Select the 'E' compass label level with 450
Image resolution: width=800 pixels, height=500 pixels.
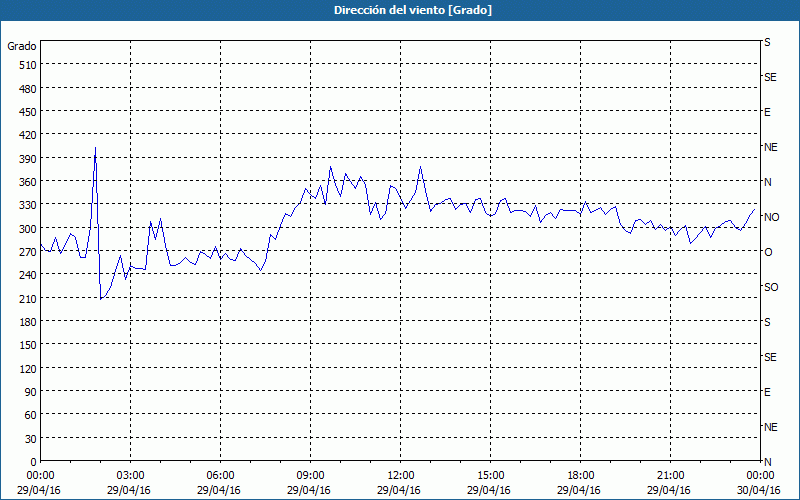click(x=767, y=112)
